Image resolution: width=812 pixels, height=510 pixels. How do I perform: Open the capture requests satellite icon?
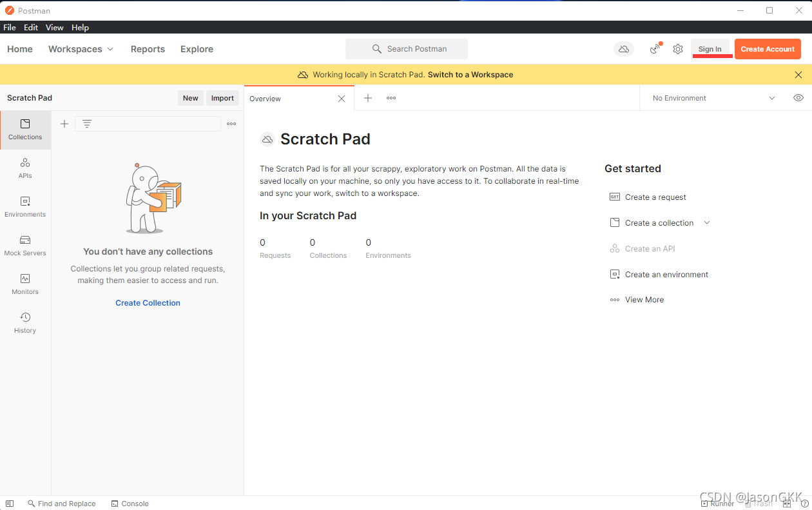point(655,49)
